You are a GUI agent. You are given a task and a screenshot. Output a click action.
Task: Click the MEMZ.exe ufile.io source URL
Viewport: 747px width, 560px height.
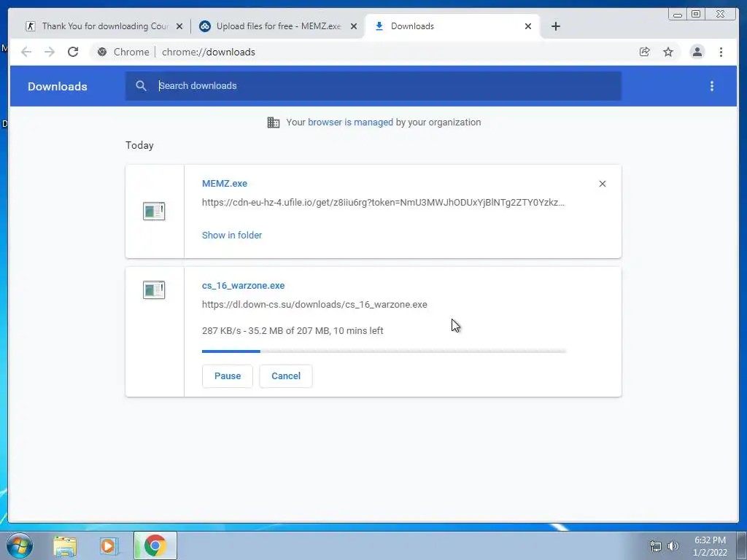point(383,203)
